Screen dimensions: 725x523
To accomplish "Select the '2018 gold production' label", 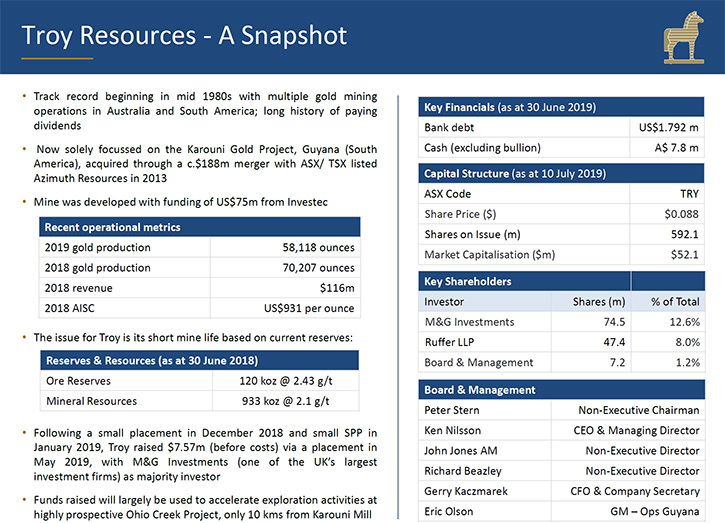I will point(98,268).
